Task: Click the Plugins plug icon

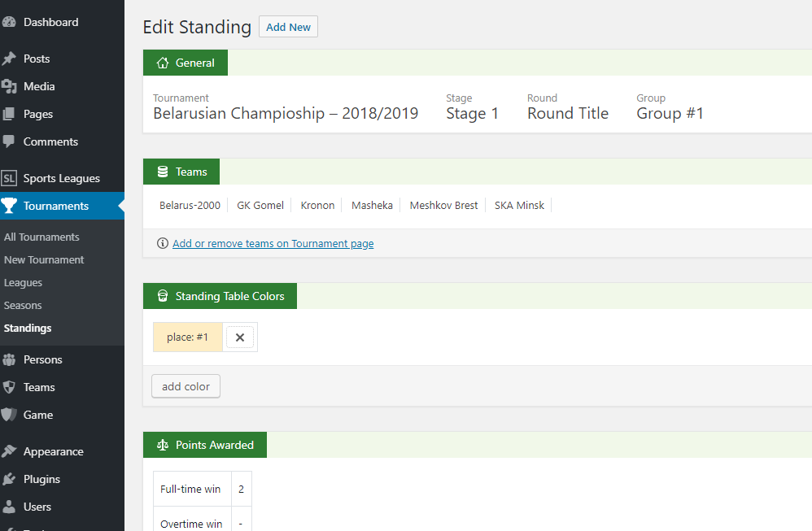Action: point(9,479)
